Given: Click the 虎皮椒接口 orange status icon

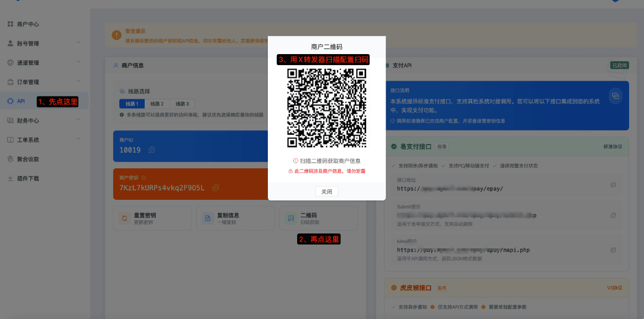Looking at the screenshot, I should (x=394, y=288).
